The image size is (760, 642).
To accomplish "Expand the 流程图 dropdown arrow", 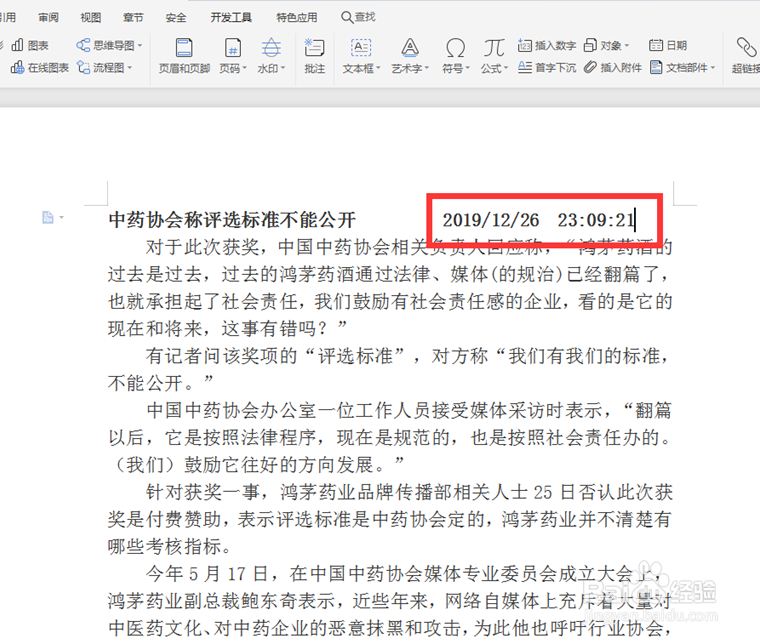I will point(130,68).
